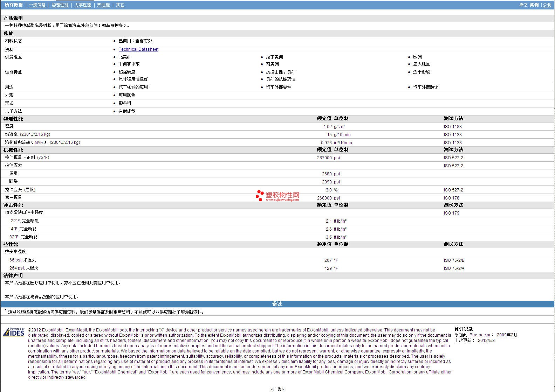Image resolution: width=555 pixels, height=392 pixels.
Task: Select the 其它 tab
Action: pos(120,5)
